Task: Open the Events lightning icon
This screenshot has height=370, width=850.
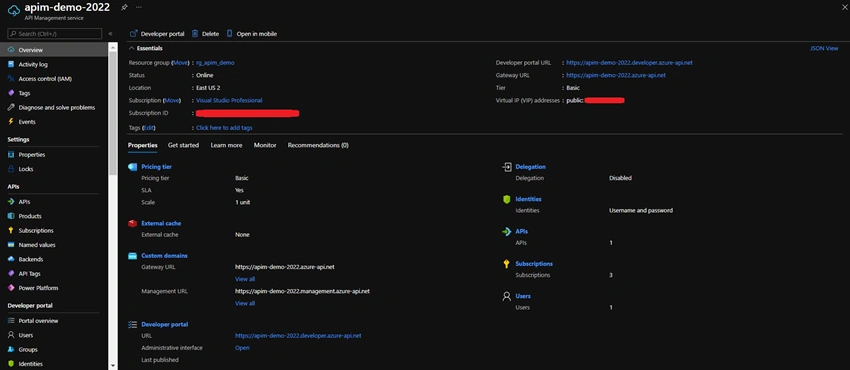Action: [11, 122]
